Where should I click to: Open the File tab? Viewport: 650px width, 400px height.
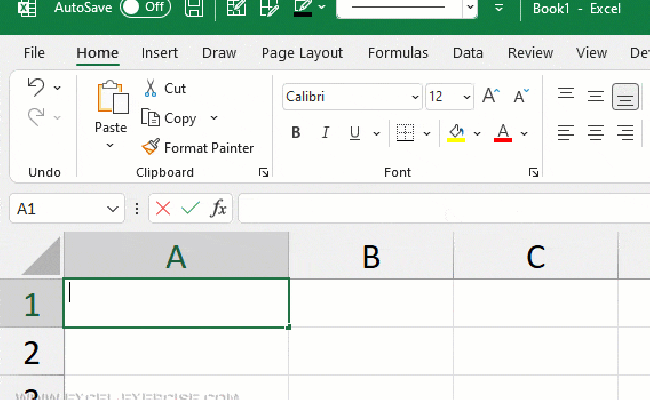click(34, 53)
